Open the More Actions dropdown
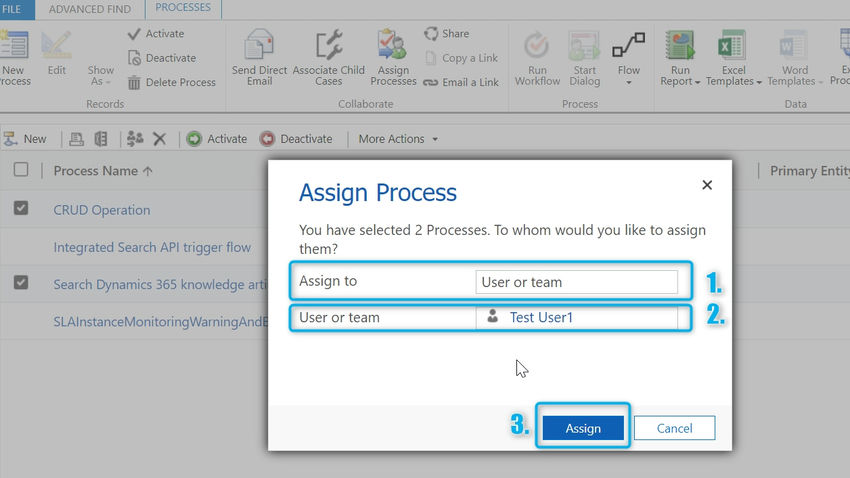This screenshot has height=478, width=850. coord(398,139)
